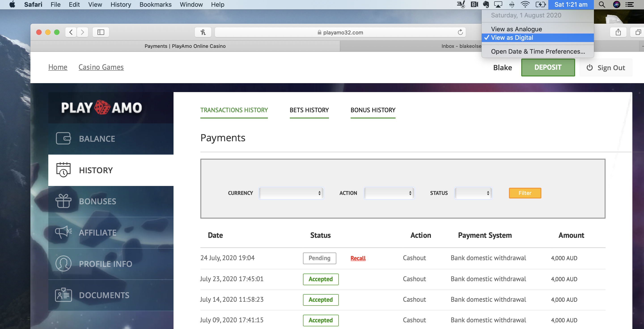
Task: Open the AirPlay display icon
Action: (x=498, y=4)
